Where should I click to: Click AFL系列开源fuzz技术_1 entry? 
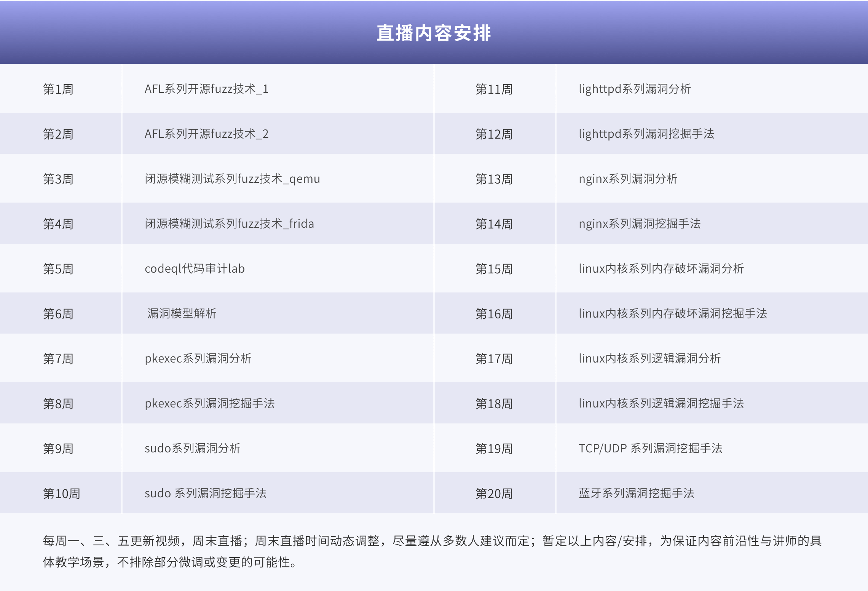[x=206, y=89]
